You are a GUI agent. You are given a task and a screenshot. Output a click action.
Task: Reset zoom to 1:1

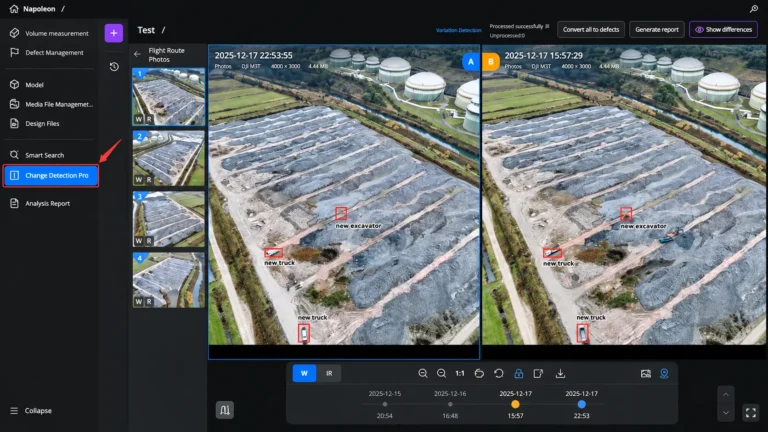pos(460,373)
